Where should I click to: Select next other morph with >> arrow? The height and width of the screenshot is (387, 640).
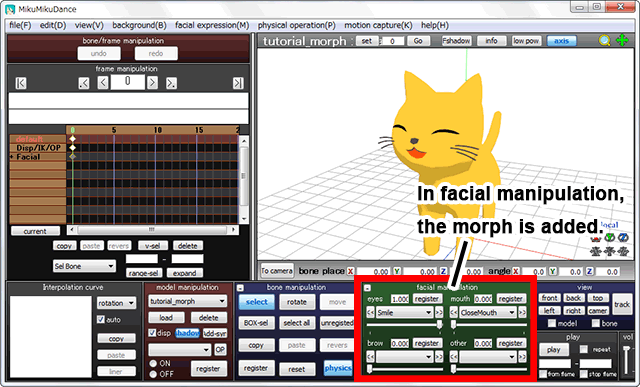(522, 357)
